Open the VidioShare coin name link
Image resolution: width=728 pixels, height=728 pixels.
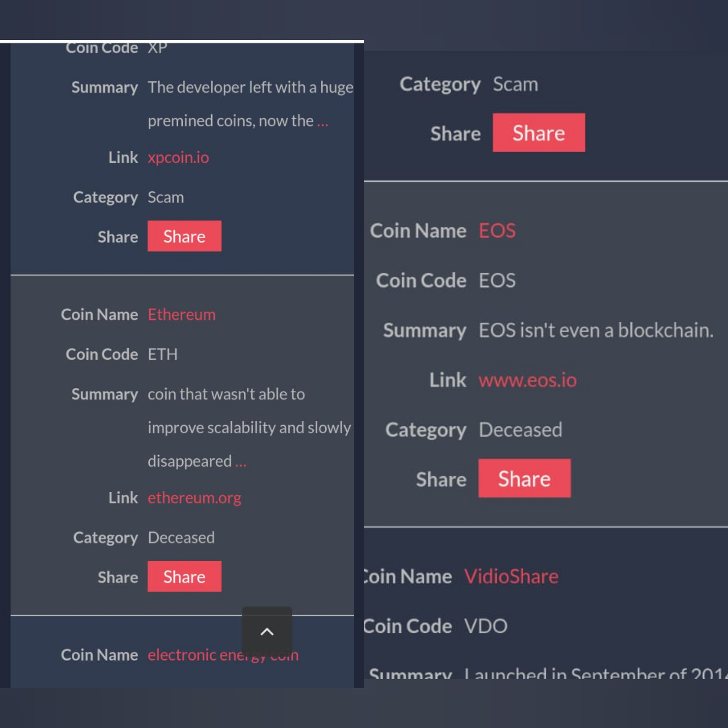click(x=511, y=576)
